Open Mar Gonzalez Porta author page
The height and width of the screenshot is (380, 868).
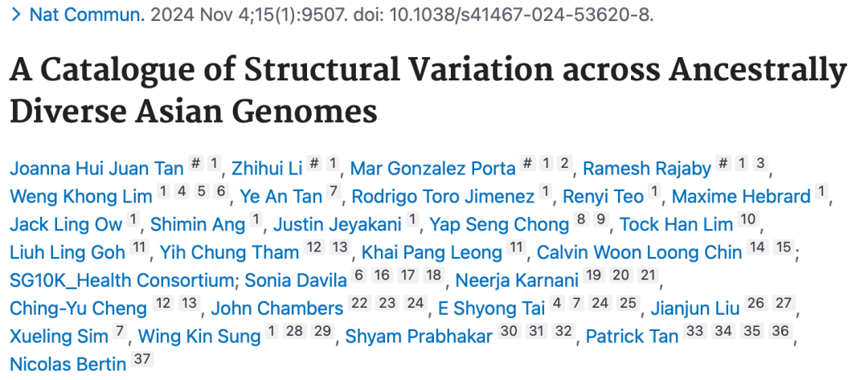tap(432, 169)
